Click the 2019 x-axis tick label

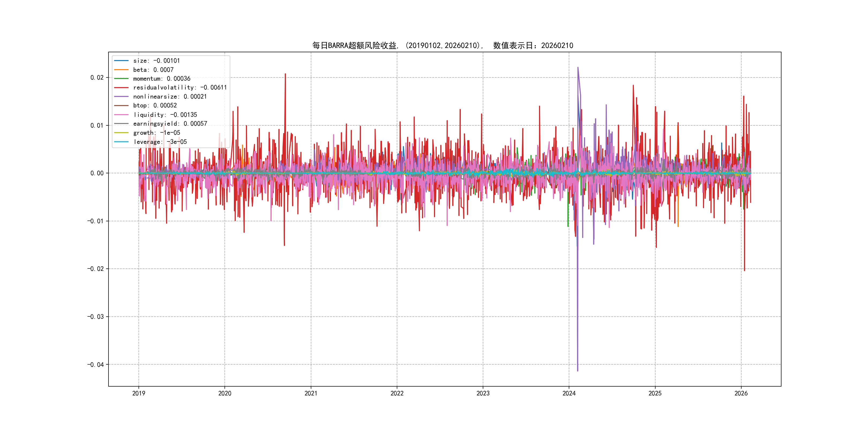coord(139,393)
